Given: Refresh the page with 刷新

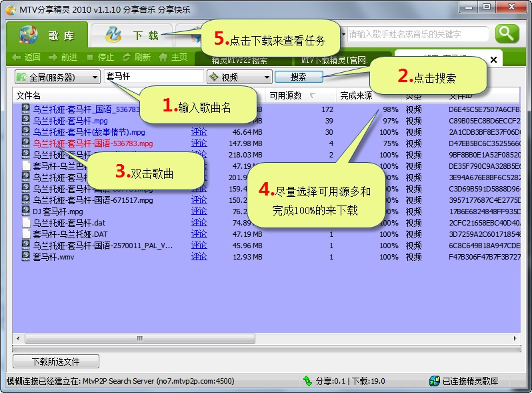Looking at the screenshot, I should [x=137, y=57].
